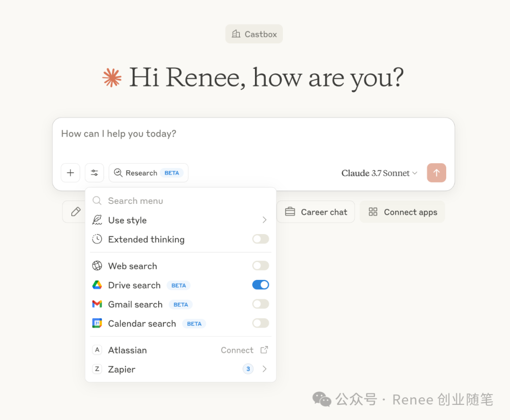Click the Use style feather icon
Screen dimensions: 510x420
point(97,220)
